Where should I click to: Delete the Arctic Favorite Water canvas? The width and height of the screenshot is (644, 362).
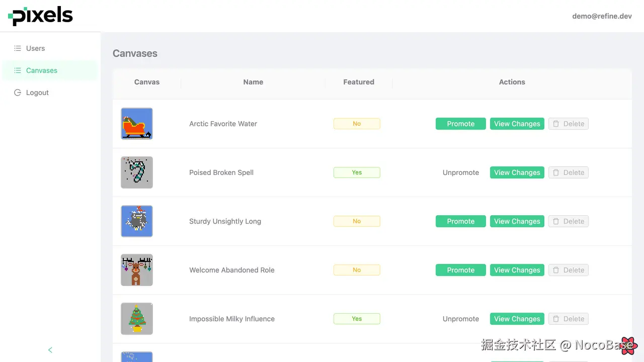[569, 124]
